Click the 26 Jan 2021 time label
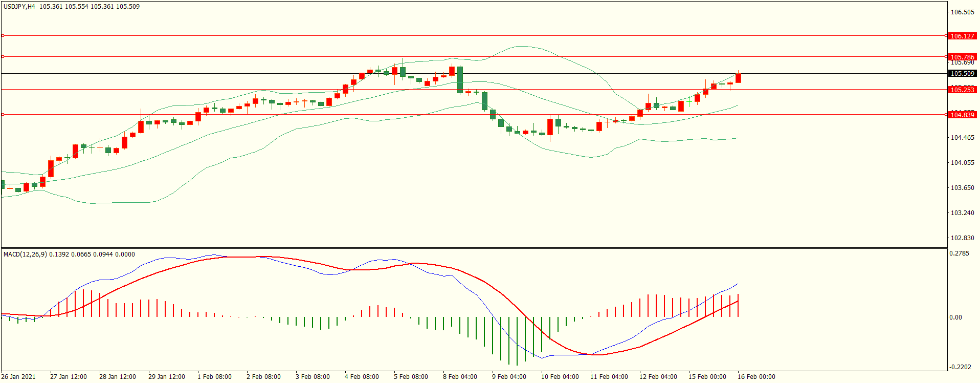The height and width of the screenshot is (383, 980). point(18,376)
